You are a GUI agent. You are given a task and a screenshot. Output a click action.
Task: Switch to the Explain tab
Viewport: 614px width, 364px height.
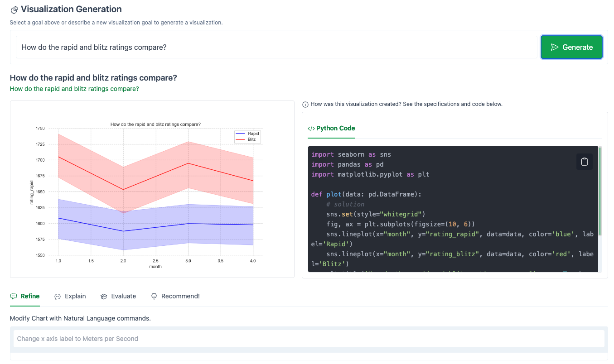(x=75, y=296)
